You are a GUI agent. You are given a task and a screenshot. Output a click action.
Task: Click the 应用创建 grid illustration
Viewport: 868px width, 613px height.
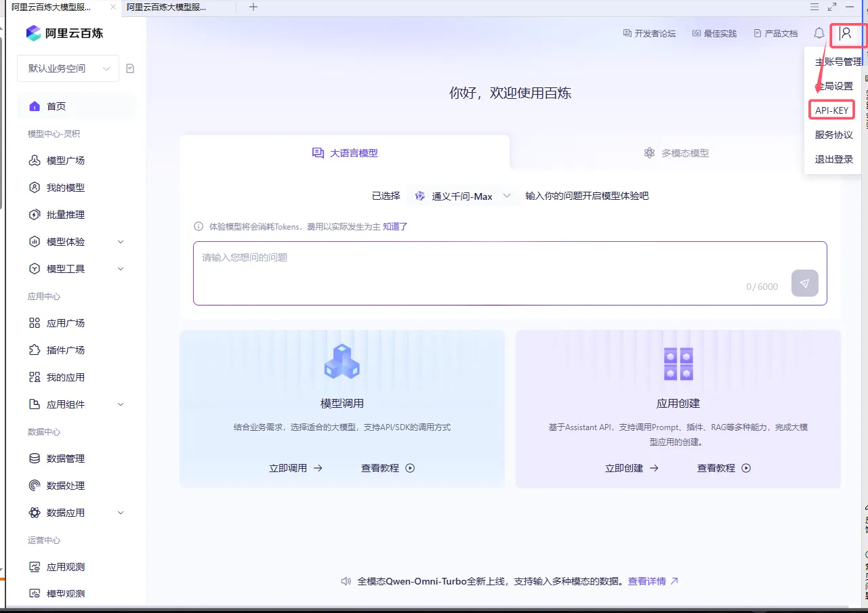point(678,364)
